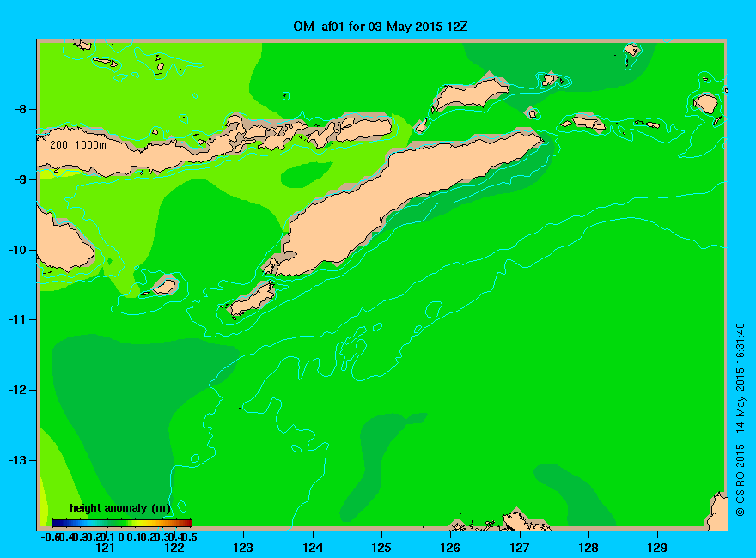Click the small Sabu island near 122

click(x=165, y=288)
